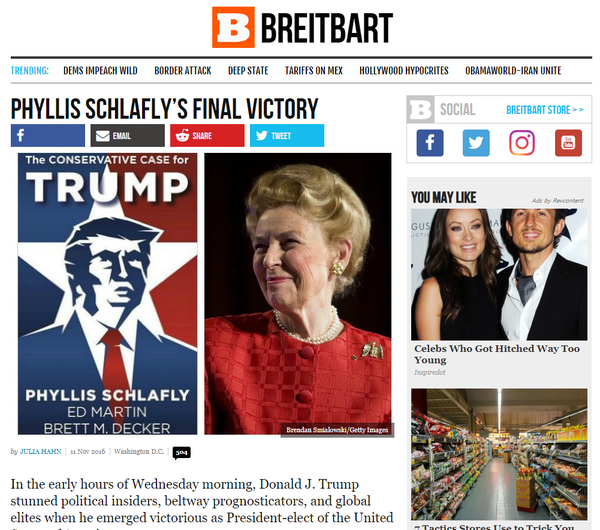The height and width of the screenshot is (530, 600).
Task: Select trending topic Dems Impeach Wild
Action: tap(100, 71)
